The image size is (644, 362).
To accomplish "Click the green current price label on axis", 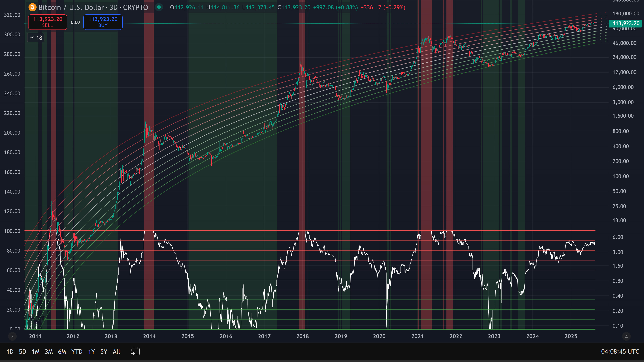I will pyautogui.click(x=626, y=23).
